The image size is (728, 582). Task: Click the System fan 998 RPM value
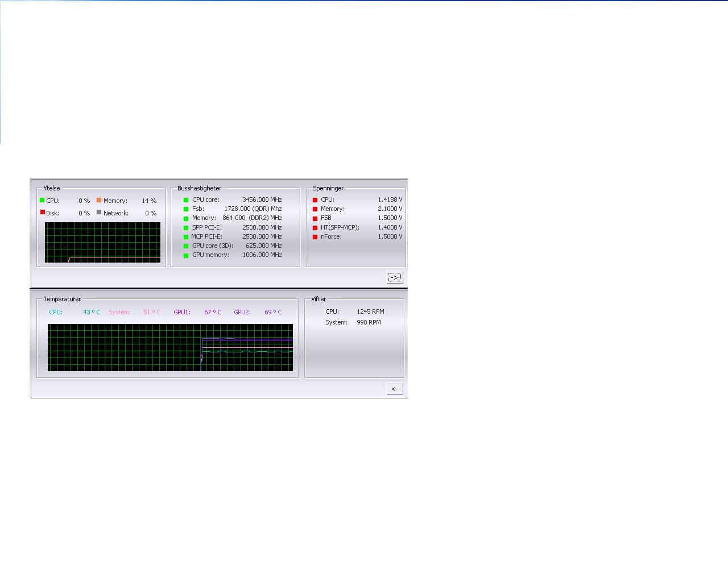pyautogui.click(x=369, y=322)
